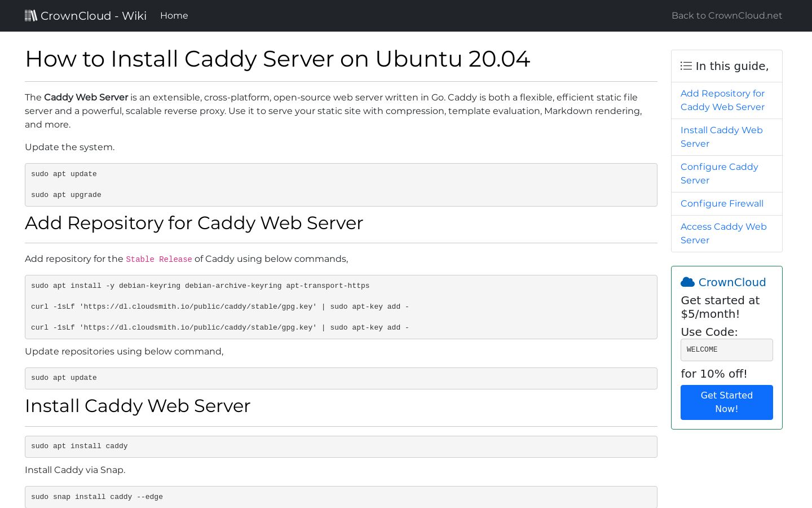Image resolution: width=812 pixels, height=508 pixels.
Task: Follow the "Back to CrownCloud.net" link
Action: coord(726,16)
